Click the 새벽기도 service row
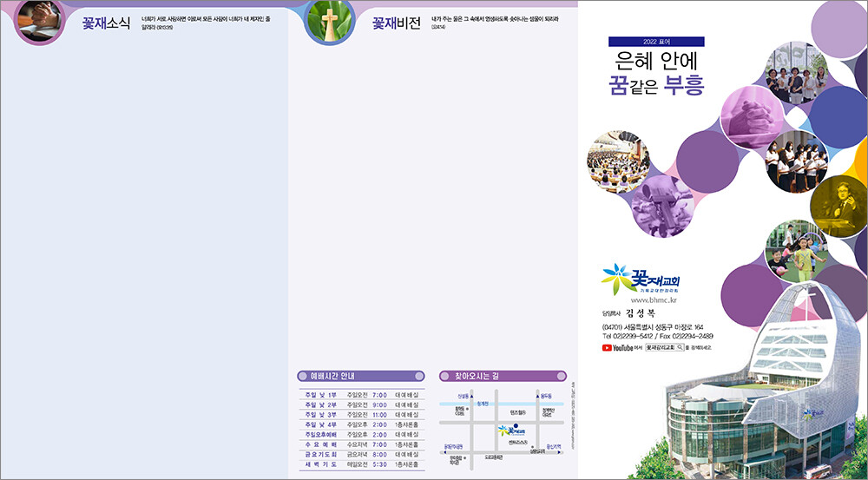The width and height of the screenshot is (868, 480). point(359,464)
